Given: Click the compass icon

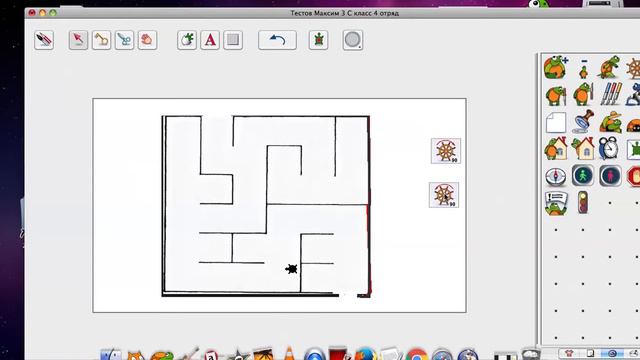Looking at the screenshot, I should (556, 177).
